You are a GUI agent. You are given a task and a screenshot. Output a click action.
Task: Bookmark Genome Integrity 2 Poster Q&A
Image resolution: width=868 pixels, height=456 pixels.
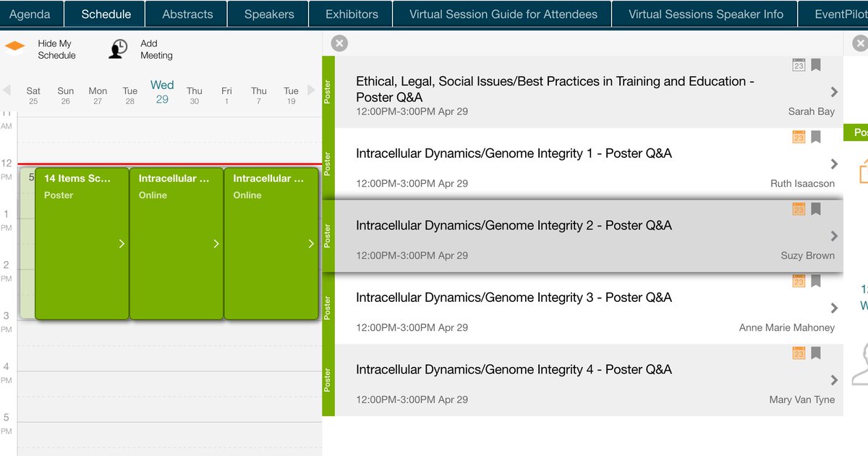pyautogui.click(x=816, y=209)
